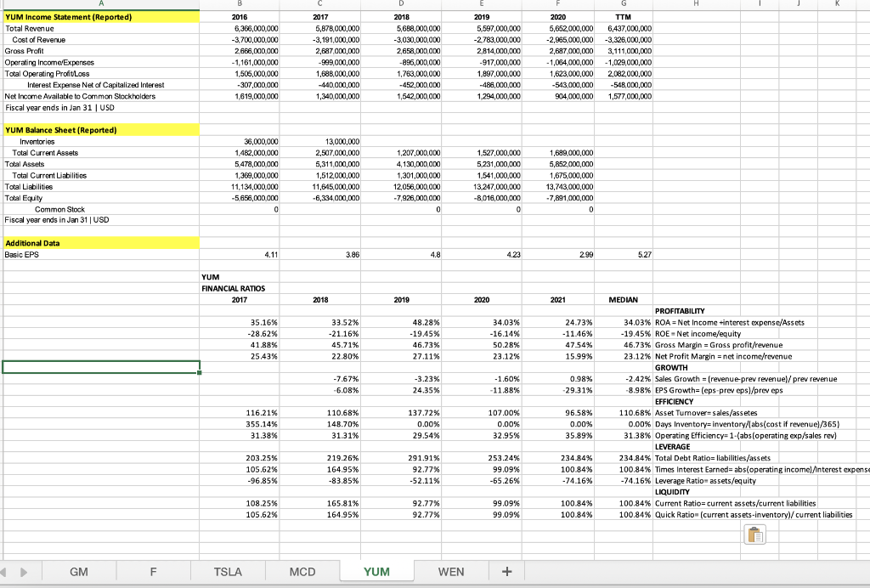Select median sales growth -2.42%
The image size is (870, 588).
(638, 379)
